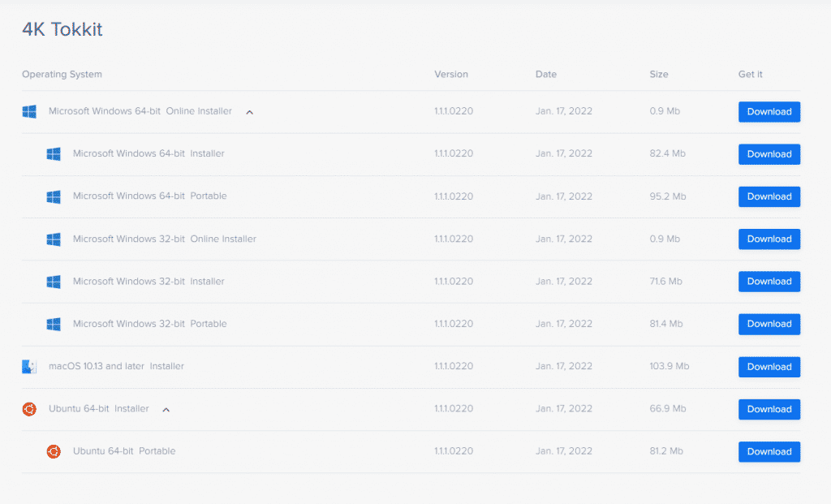Click the Version column header
The height and width of the screenshot is (504, 831).
451,74
